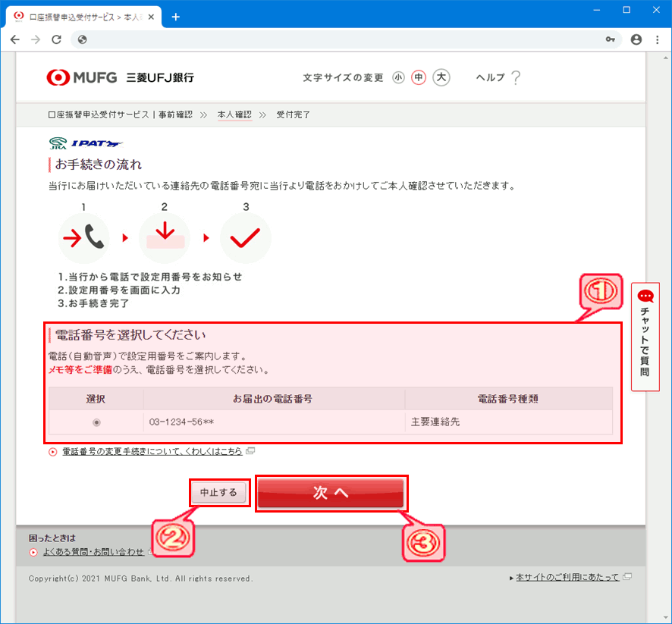Click the browser address bar
Viewport: 672px width, 624px height.
click(x=334, y=39)
